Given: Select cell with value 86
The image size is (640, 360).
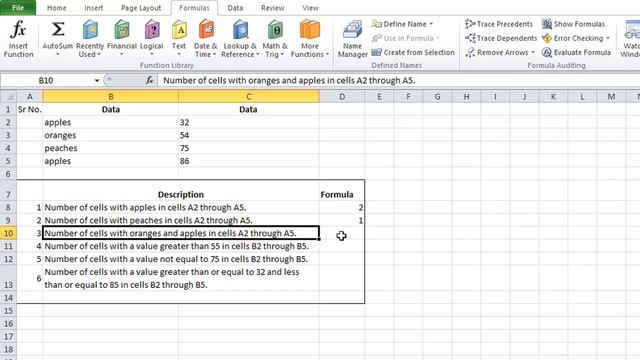Looking at the screenshot, I should coord(249,161).
